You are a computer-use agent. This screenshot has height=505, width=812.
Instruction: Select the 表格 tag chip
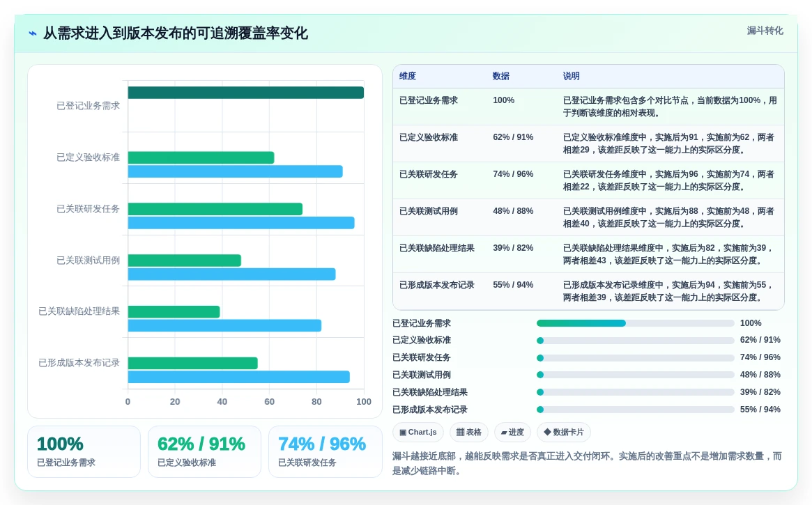[468, 432]
